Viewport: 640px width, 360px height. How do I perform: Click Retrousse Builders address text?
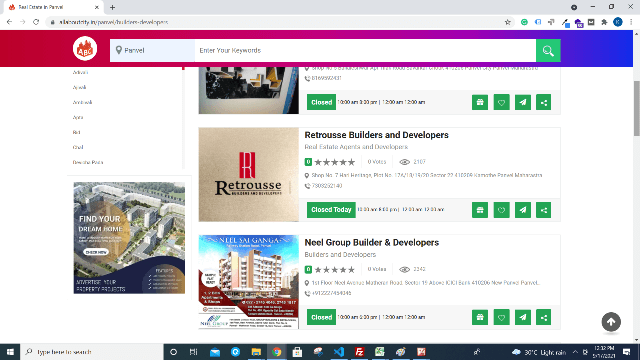[x=427, y=175]
